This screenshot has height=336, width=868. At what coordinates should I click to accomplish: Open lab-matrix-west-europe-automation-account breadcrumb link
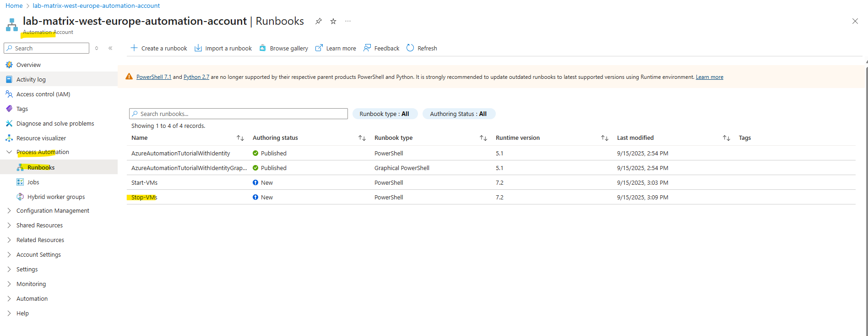click(x=96, y=6)
